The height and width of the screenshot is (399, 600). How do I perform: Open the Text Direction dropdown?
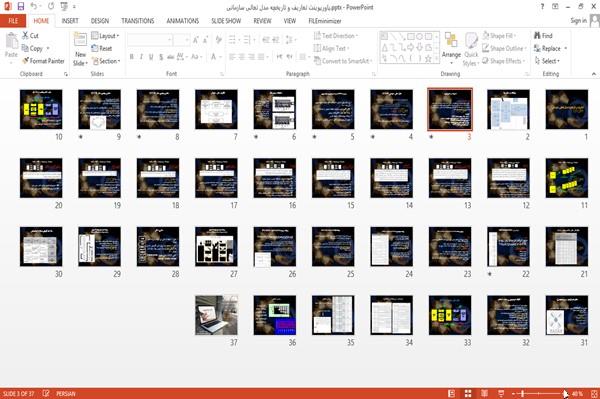pos(336,36)
